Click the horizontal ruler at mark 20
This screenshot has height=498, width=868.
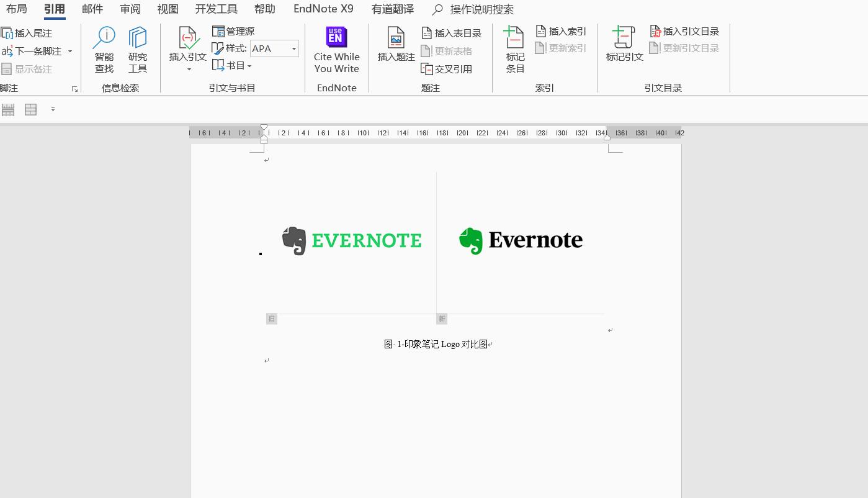coord(462,133)
